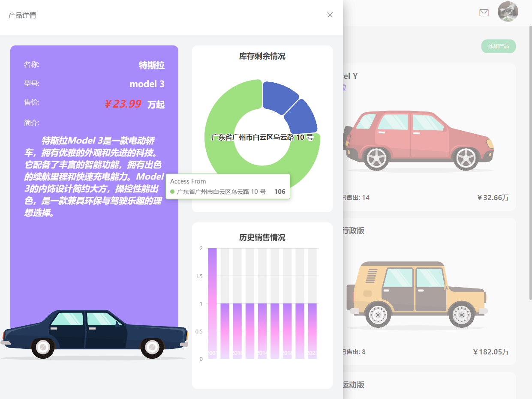
Task: Click the 简介: label
Action: [x=32, y=123]
